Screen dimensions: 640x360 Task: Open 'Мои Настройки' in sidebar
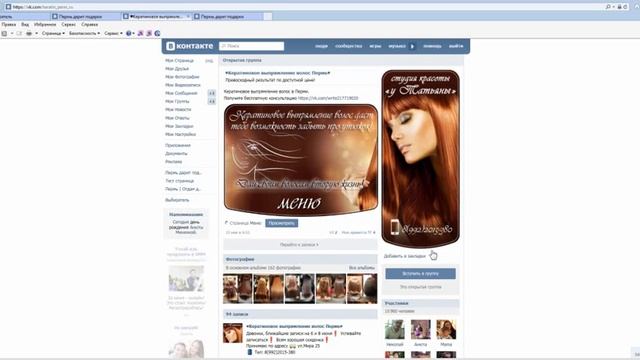tap(180, 134)
